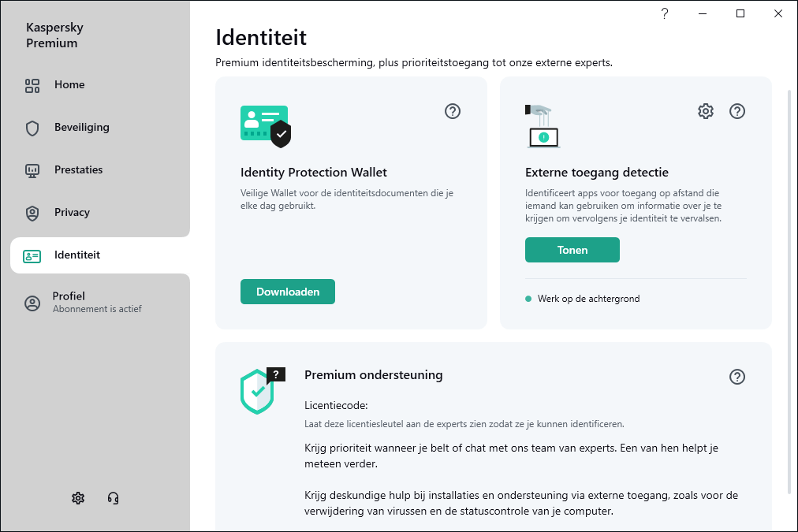The image size is (798, 532).
Task: Click the Identity Protection Wallet card illustration
Action: tap(266, 126)
